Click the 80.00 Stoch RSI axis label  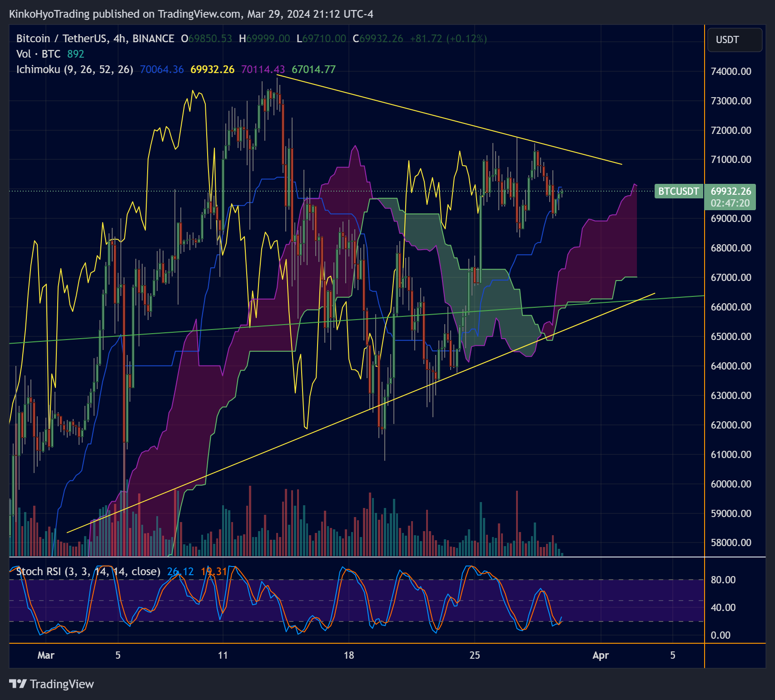(723, 580)
